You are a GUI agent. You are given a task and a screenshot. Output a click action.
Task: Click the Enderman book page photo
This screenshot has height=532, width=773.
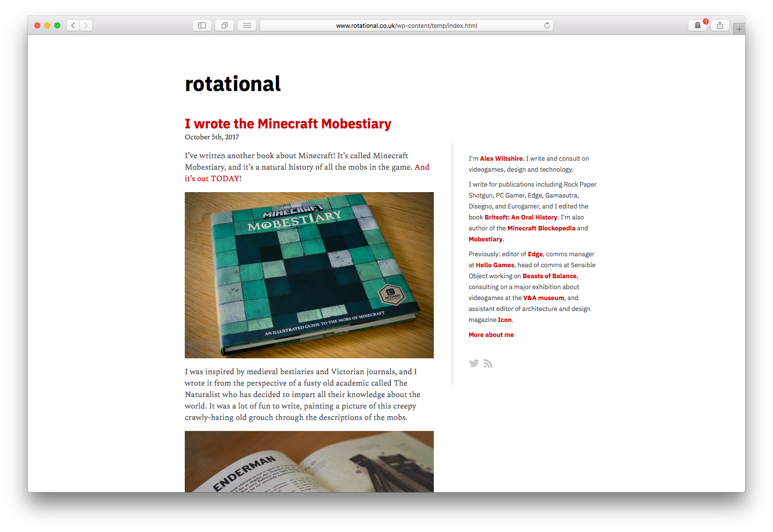click(x=309, y=461)
